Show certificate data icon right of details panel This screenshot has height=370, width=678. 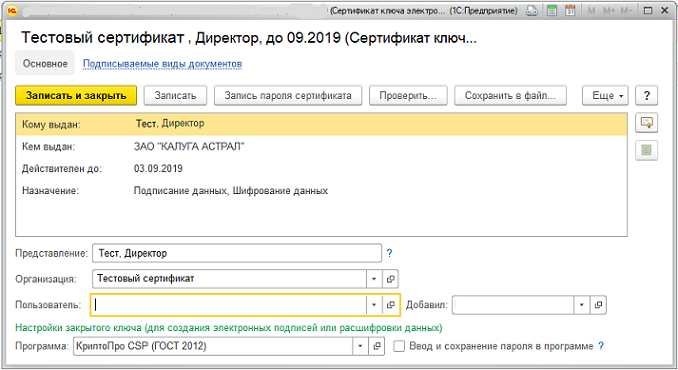(x=646, y=123)
